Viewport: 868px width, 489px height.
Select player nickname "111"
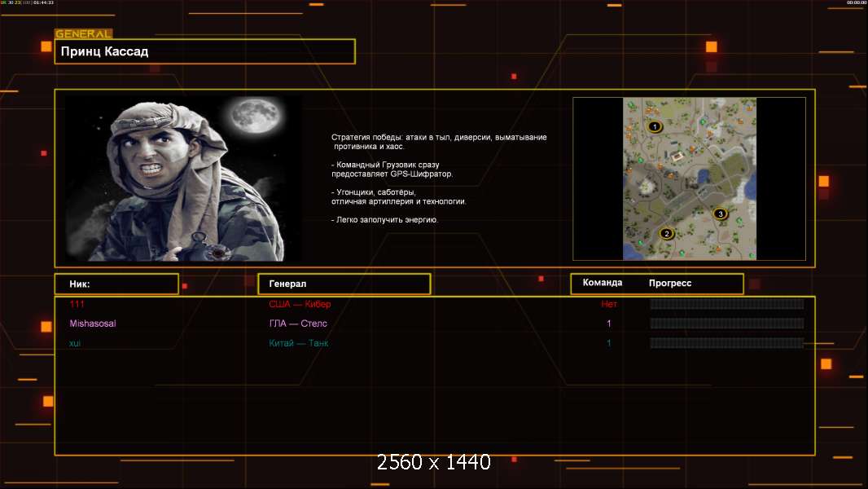[77, 304]
